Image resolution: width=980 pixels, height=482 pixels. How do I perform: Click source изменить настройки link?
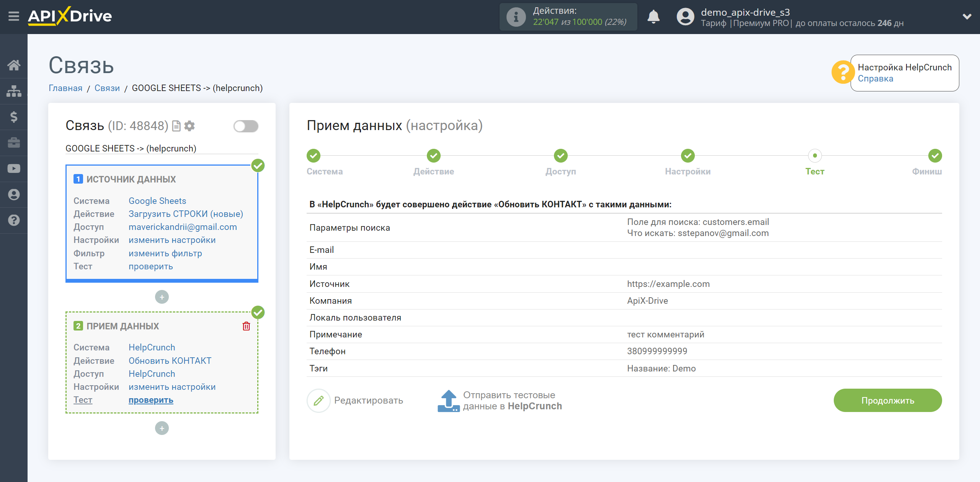(172, 240)
